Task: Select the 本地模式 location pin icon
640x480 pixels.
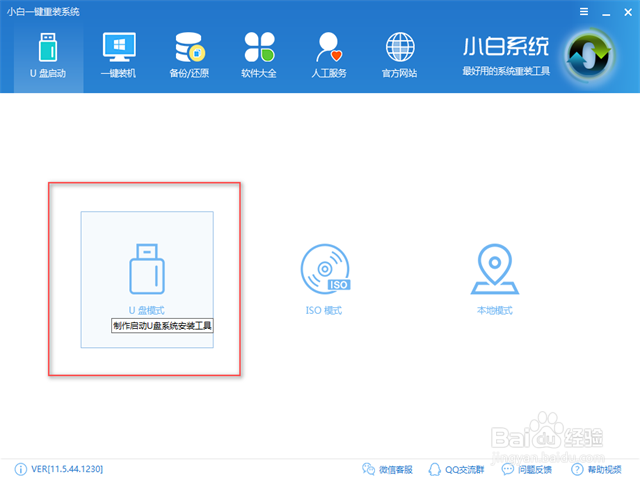Action: point(495,269)
